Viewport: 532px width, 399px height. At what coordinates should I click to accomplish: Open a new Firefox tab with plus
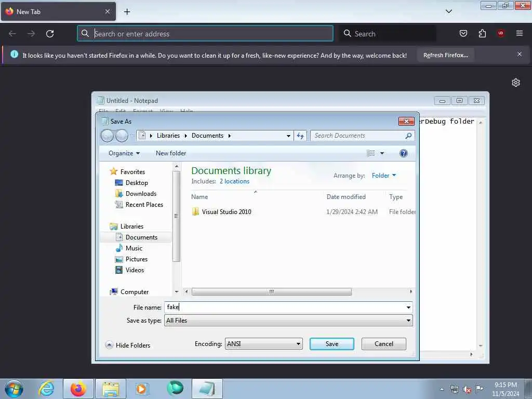(x=127, y=11)
